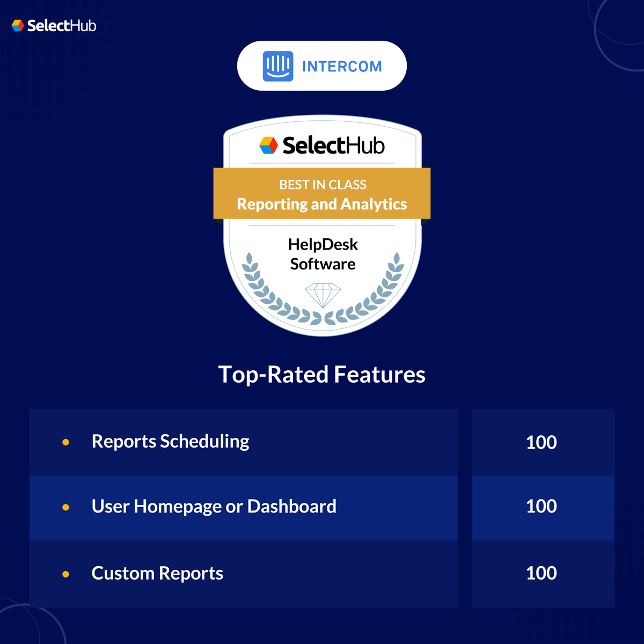Click the HelpDesk Software badge text
The width and height of the screenshot is (644, 644).
[323, 254]
